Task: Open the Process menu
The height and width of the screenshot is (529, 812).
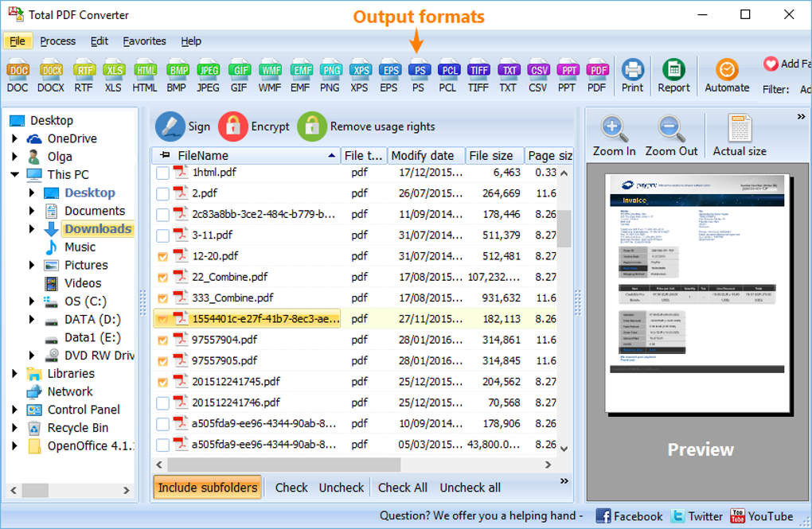Action: (x=57, y=41)
